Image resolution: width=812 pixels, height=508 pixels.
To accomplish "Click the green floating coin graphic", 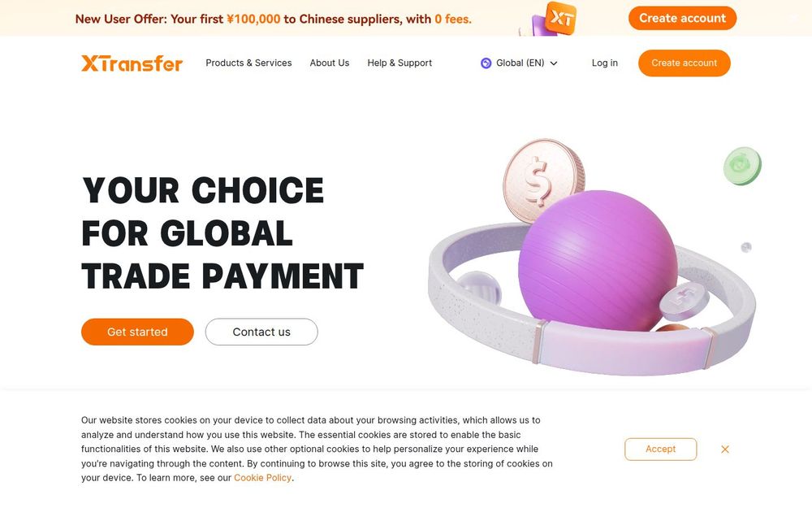I will (x=742, y=166).
